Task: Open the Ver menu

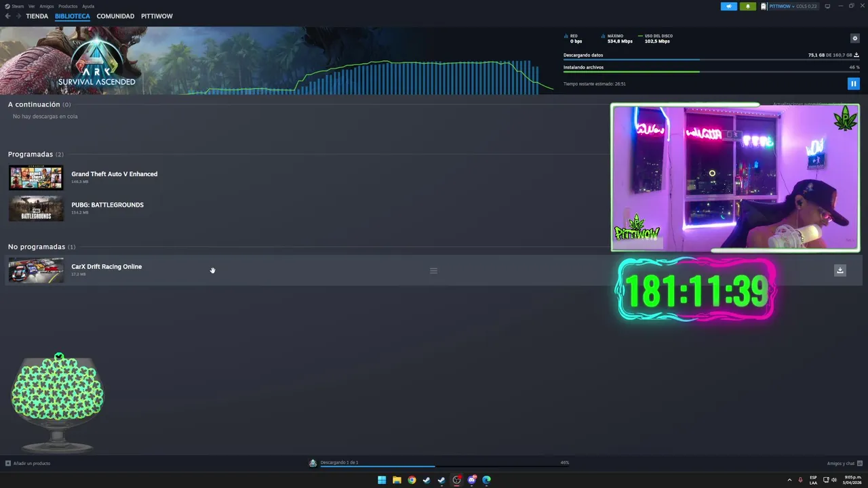Action: pyautogui.click(x=32, y=6)
